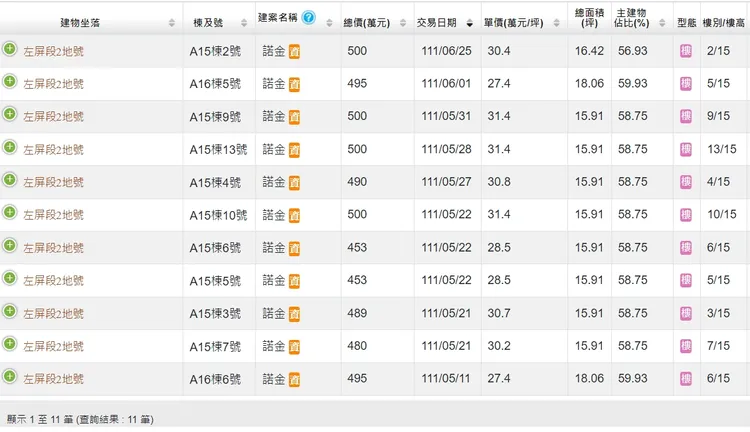The height and width of the screenshot is (432, 750).
Task: Toggle 交易日期 sort arrow
Action: (470, 23)
